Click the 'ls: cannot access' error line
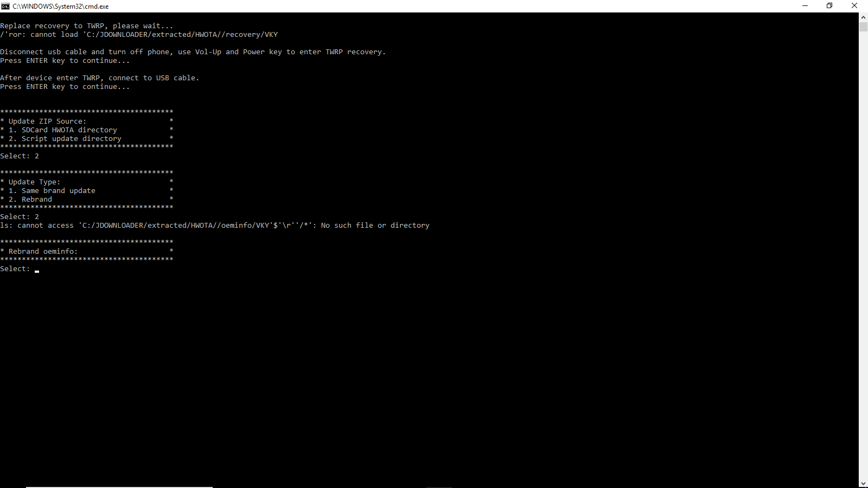The height and width of the screenshot is (488, 868). click(215, 226)
